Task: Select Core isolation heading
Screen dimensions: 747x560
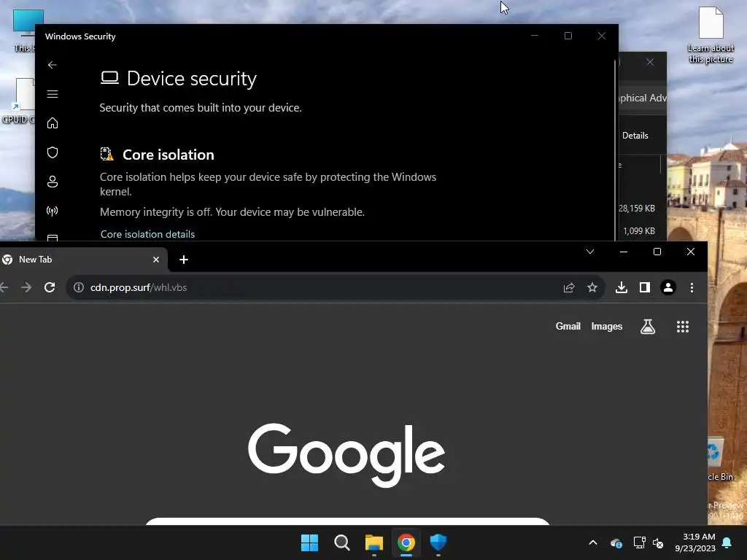Action: pos(169,155)
